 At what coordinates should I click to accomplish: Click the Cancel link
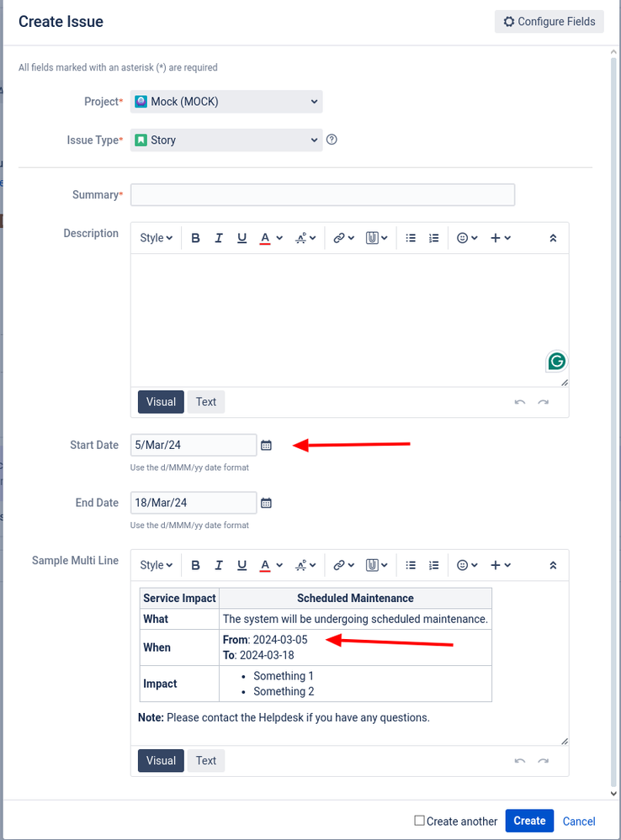[579, 822]
